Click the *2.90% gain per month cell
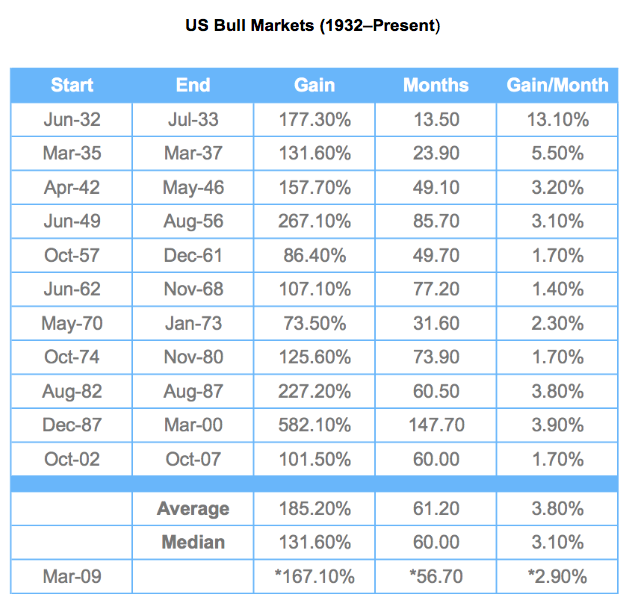The image size is (625, 601). pyautogui.click(x=557, y=576)
